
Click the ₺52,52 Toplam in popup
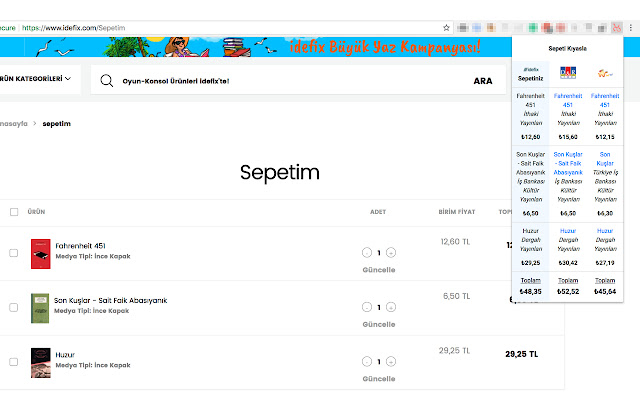tap(568, 291)
